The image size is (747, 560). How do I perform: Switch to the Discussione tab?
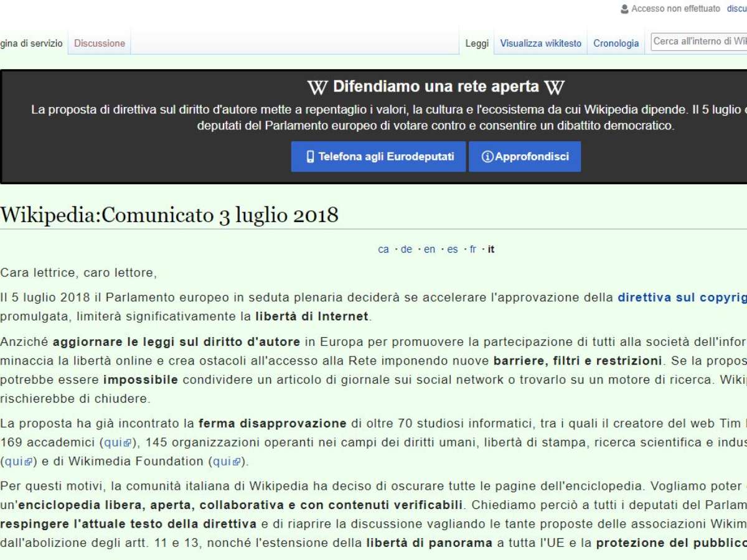100,44
